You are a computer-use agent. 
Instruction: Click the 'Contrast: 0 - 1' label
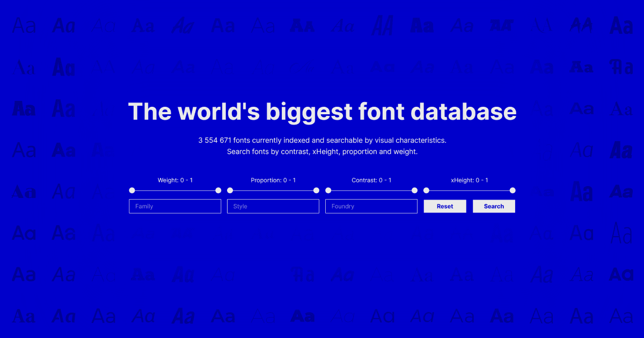(x=371, y=180)
